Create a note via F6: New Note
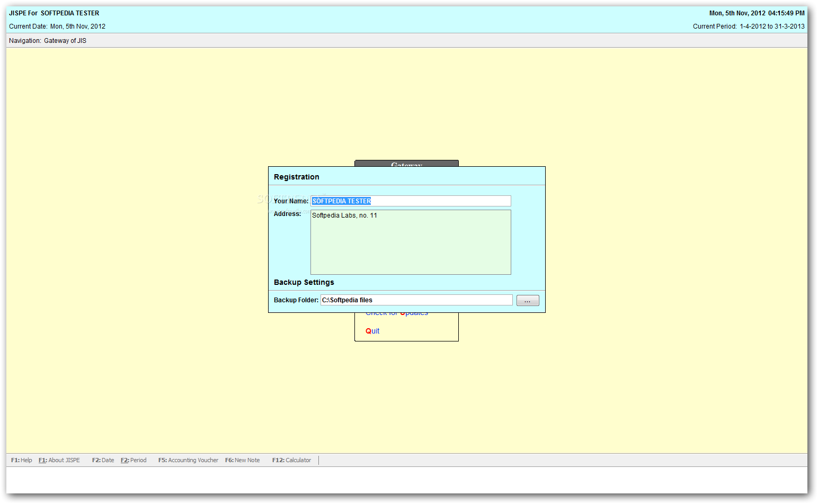 [x=243, y=460]
